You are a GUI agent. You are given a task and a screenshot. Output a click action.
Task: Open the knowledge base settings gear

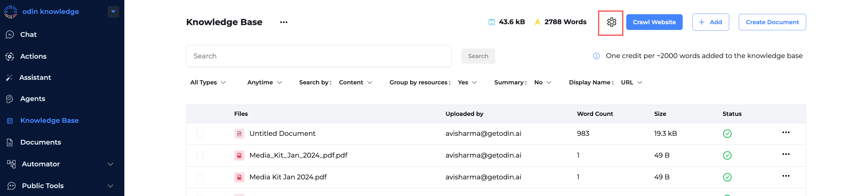click(611, 22)
